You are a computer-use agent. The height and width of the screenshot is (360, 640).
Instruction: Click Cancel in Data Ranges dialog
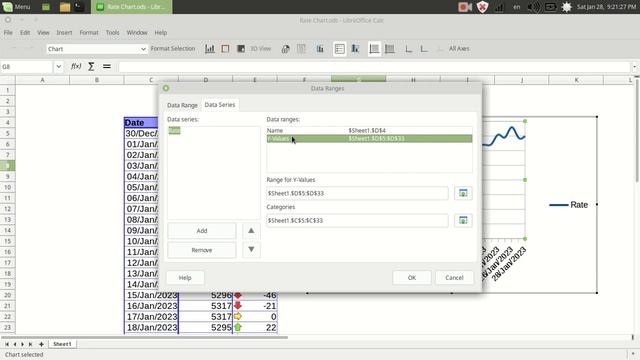click(454, 278)
